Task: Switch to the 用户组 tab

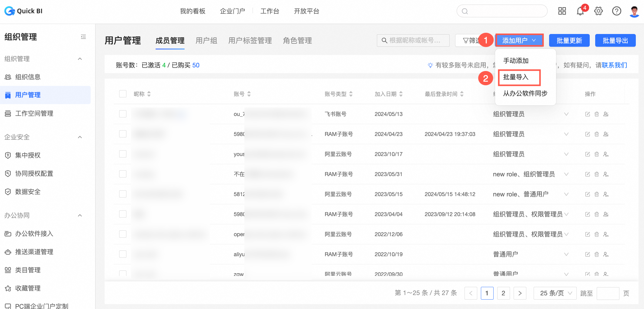Action: [206, 41]
